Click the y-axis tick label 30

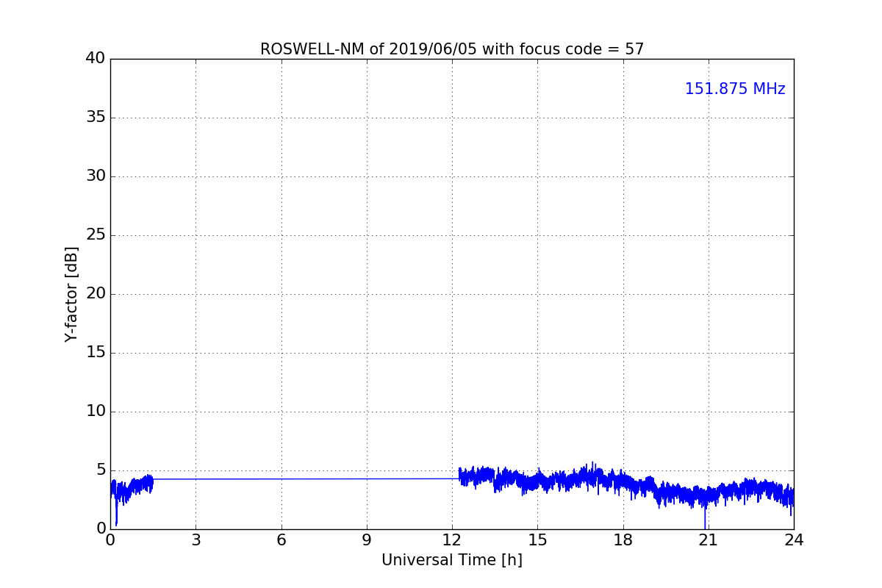[96, 176]
